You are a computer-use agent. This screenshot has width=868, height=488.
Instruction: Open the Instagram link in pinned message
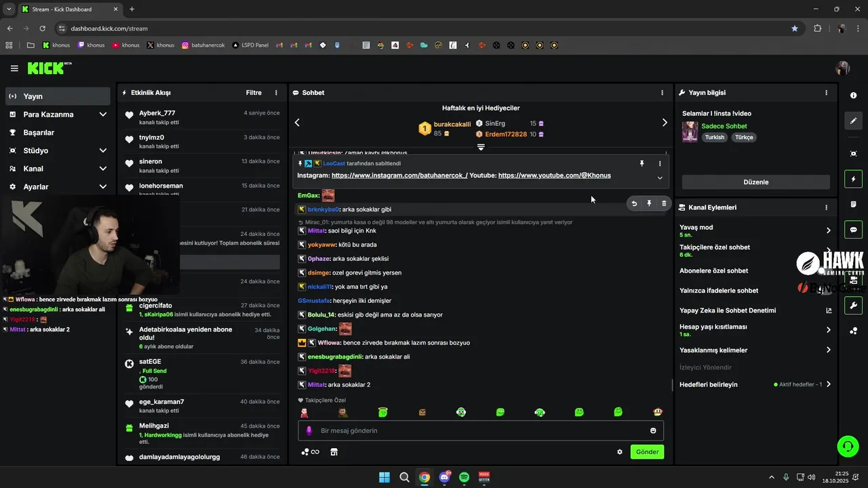tap(399, 176)
